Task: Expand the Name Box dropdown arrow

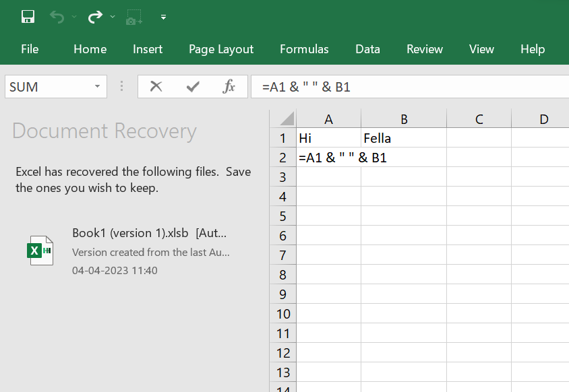Action: coord(97,86)
